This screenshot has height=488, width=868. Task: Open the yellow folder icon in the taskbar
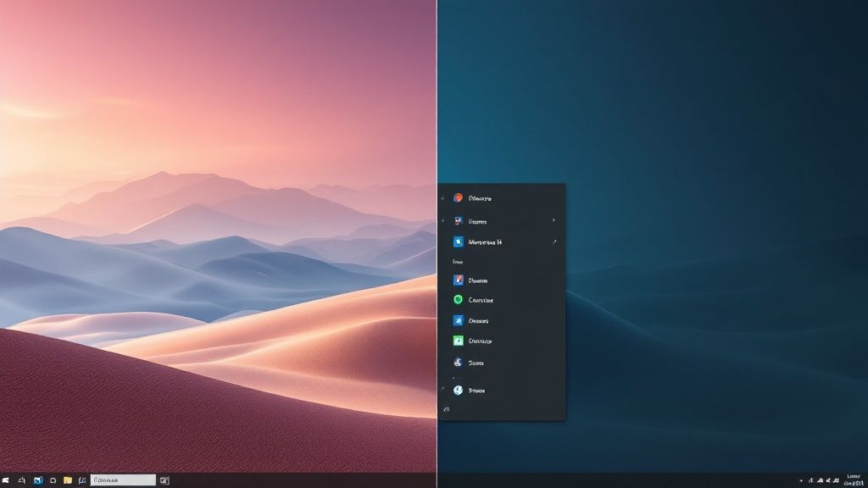tap(68, 480)
